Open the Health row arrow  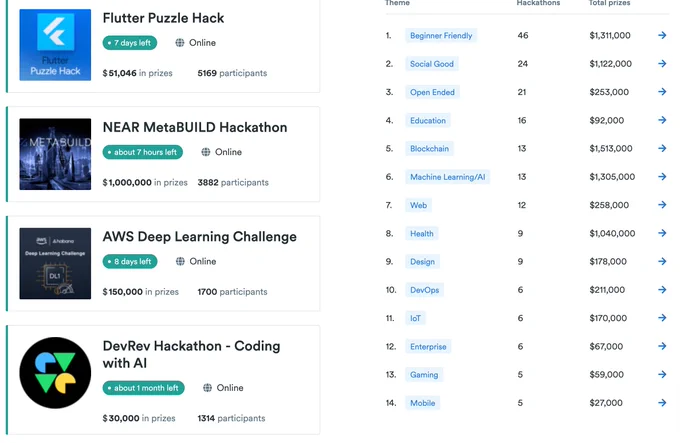pos(662,233)
